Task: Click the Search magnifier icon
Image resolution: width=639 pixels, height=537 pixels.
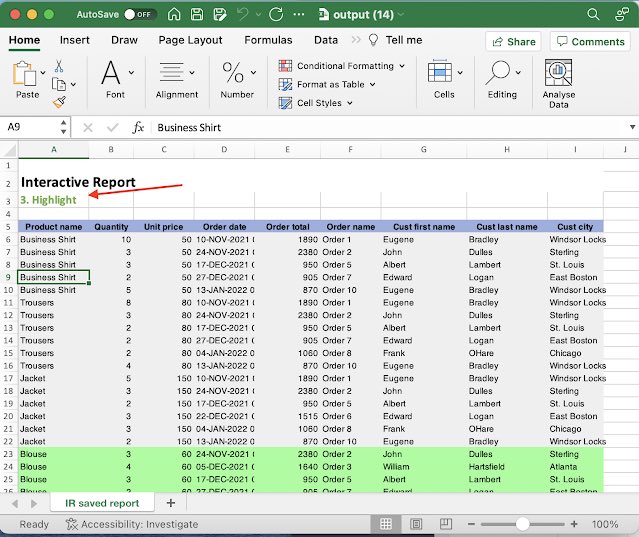Action: [593, 15]
